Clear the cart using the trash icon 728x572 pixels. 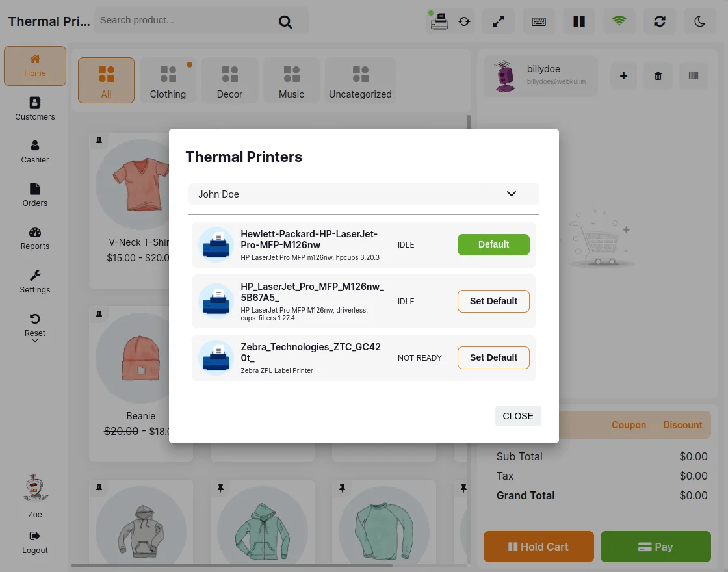[x=658, y=75]
